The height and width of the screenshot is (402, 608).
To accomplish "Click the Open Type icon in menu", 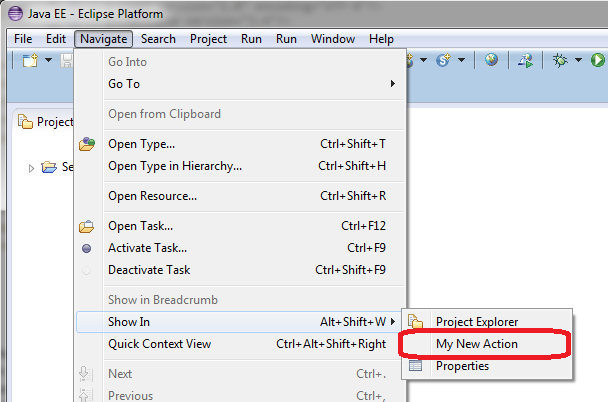I will 87,144.
